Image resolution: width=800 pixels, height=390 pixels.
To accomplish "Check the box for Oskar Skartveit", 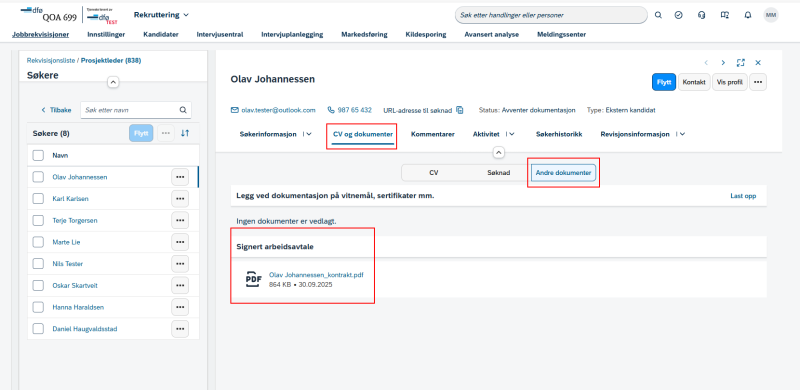I will [38, 285].
